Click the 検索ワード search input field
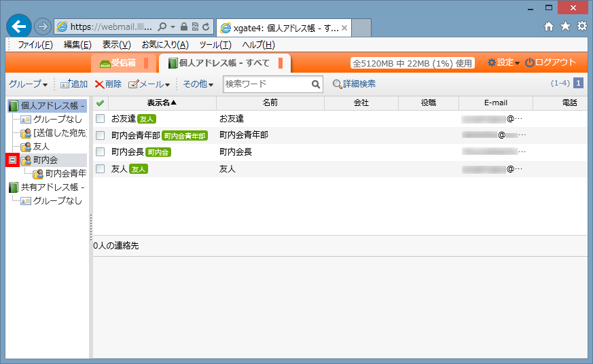Screen dimensions: 593x364 pos(266,84)
